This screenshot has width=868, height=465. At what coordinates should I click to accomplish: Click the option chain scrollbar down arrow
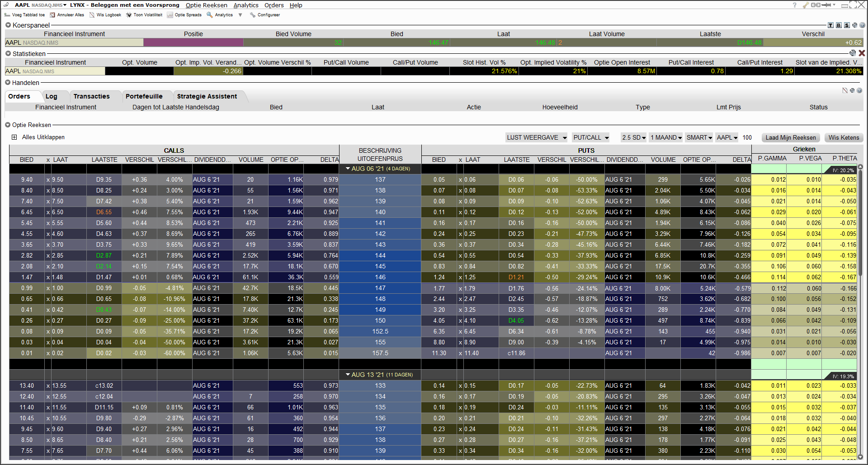coord(860,457)
